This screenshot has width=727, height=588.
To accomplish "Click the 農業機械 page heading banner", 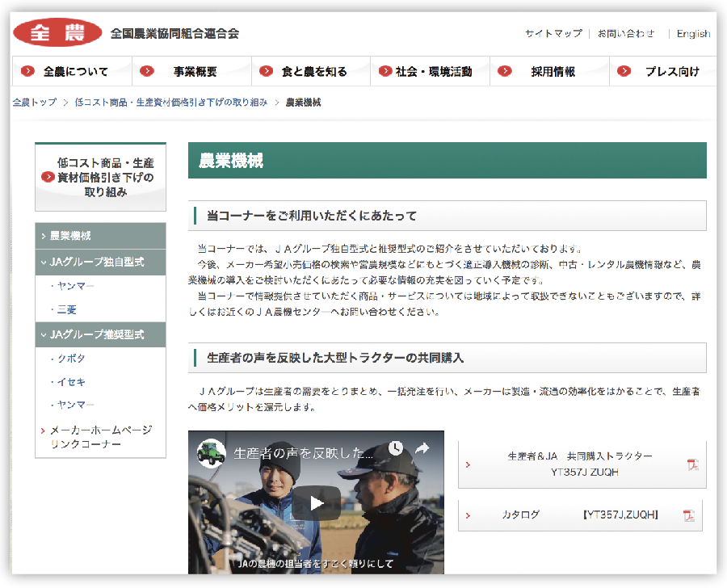I will [447, 161].
